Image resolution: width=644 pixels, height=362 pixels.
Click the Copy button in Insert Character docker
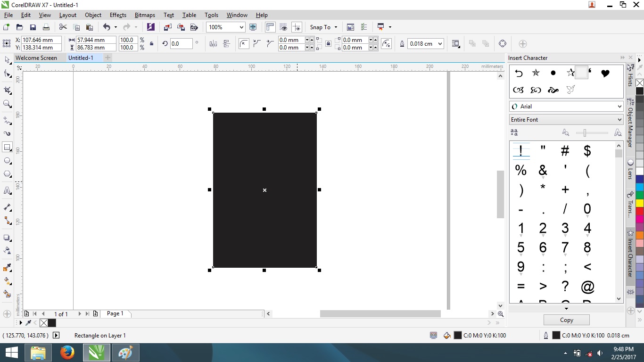tap(566, 320)
